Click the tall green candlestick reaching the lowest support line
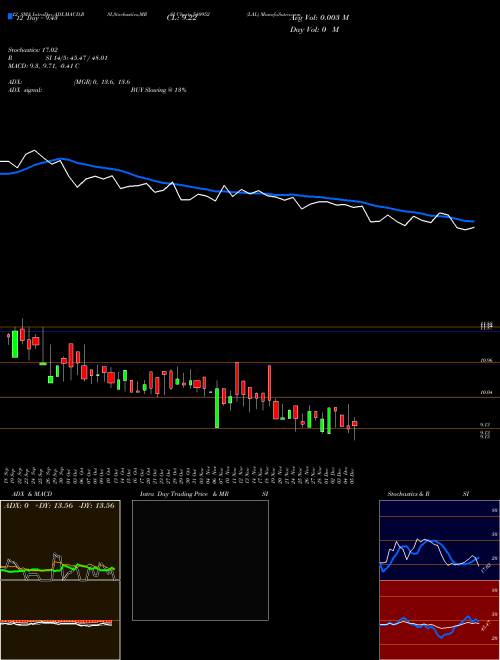500x660 pixels. click(217, 407)
